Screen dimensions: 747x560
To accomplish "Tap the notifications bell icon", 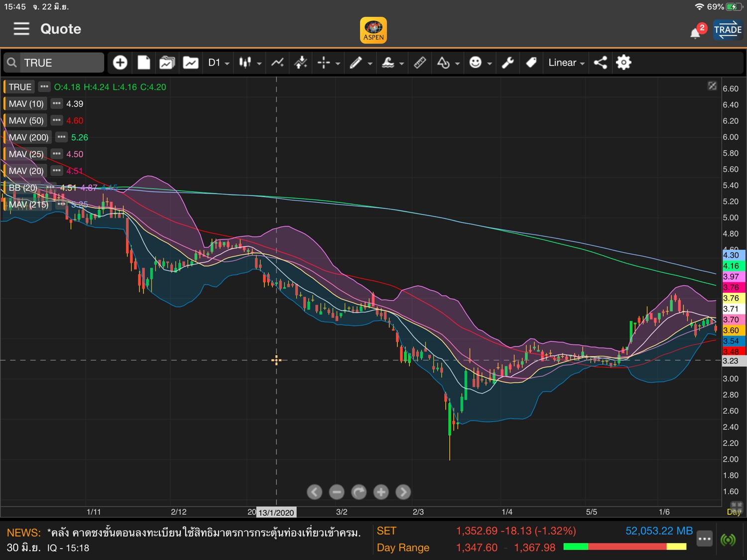I will (695, 33).
